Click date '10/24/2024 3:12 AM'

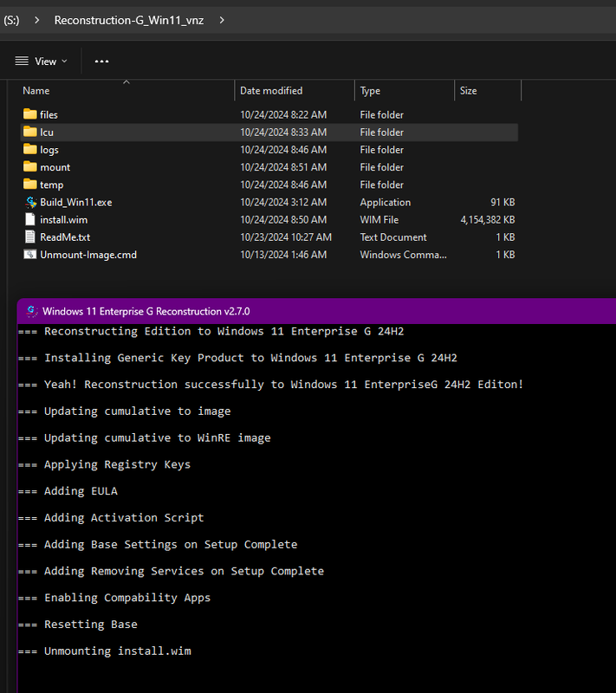pos(283,202)
